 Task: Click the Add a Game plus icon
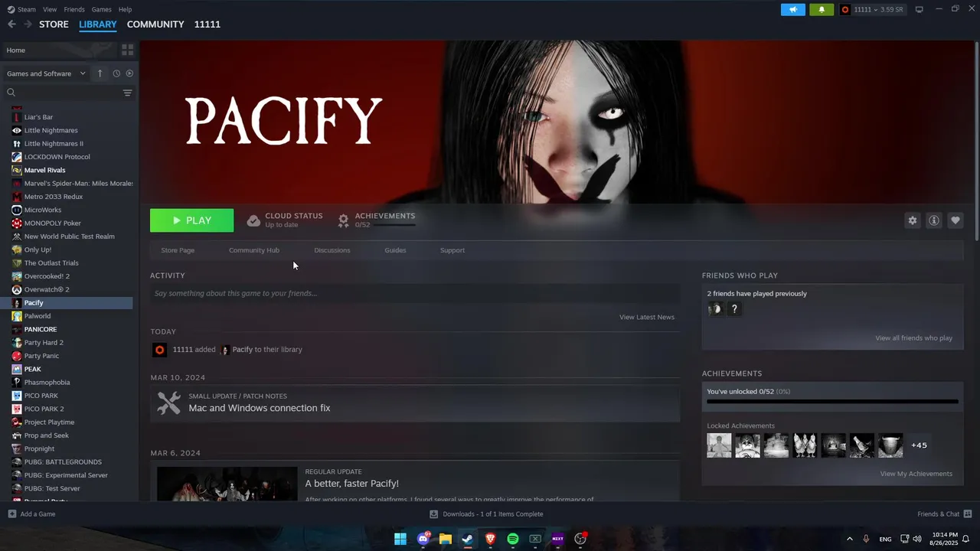[11, 514]
